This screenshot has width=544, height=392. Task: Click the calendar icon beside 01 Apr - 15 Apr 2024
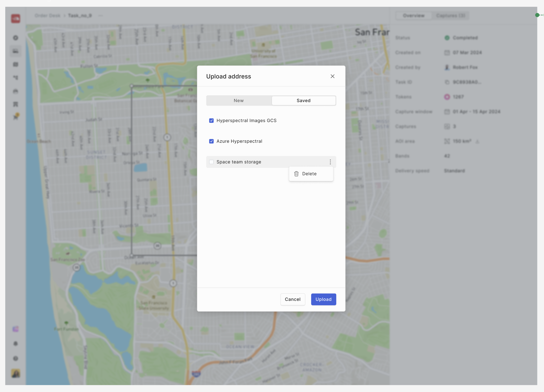pos(447,112)
